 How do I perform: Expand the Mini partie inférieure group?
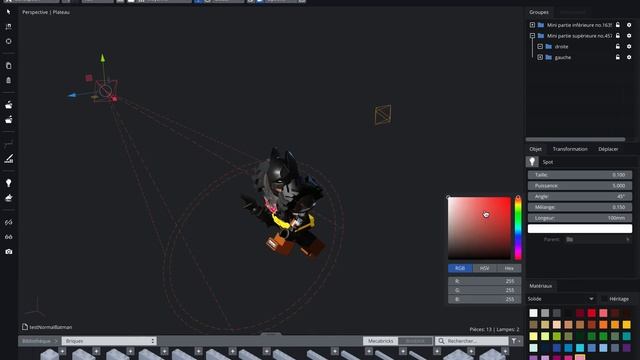[532, 25]
